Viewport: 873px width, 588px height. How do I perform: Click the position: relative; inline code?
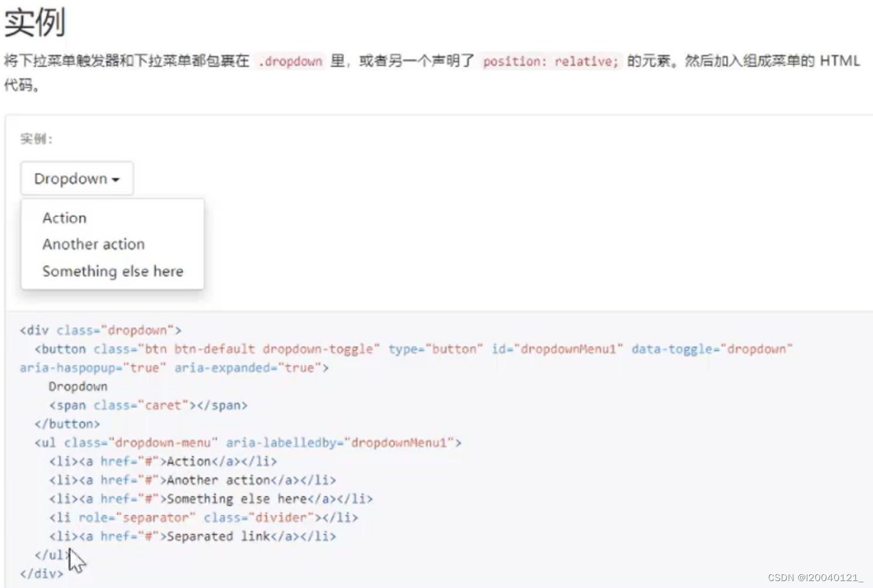[551, 61]
